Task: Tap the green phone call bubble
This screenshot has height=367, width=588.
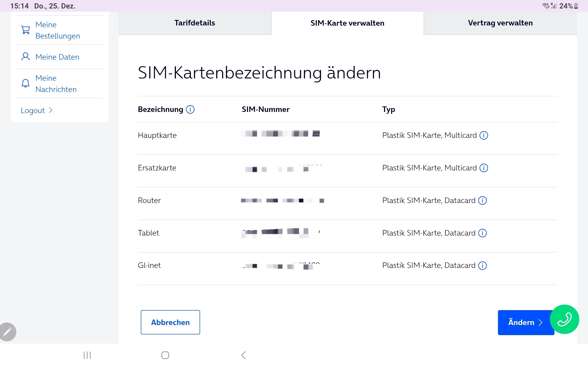Action: coord(564,319)
